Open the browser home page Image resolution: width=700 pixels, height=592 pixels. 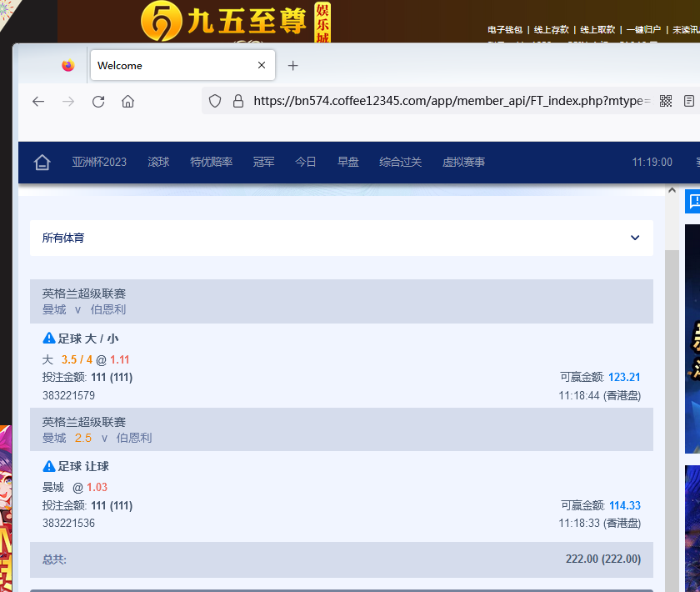click(127, 102)
